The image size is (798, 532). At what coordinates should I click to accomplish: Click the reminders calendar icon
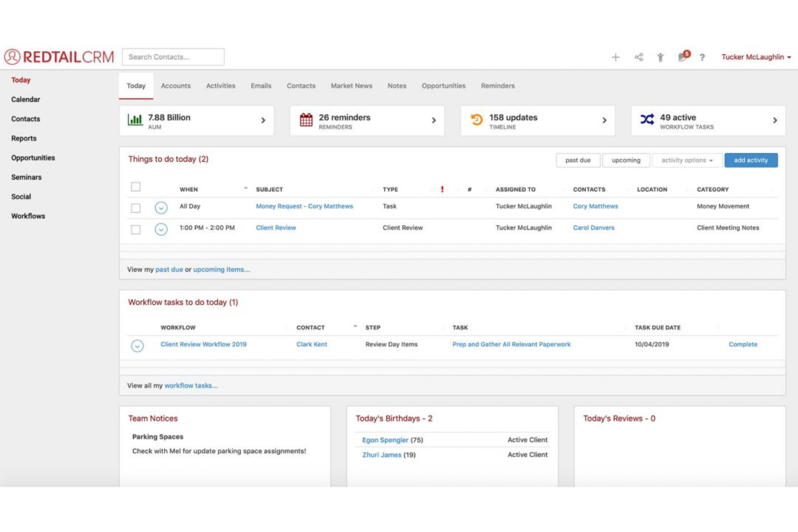point(306,120)
